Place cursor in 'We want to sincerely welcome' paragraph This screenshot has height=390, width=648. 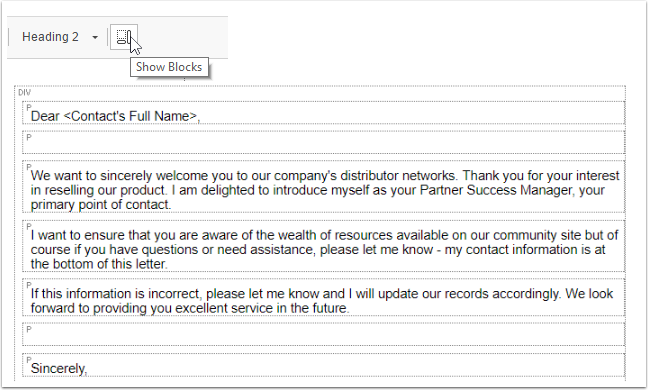click(x=323, y=187)
